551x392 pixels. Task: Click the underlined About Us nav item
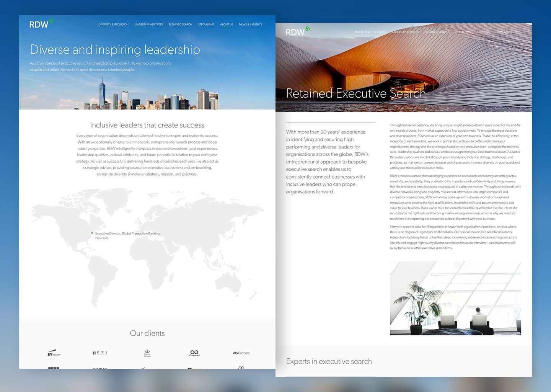click(227, 24)
